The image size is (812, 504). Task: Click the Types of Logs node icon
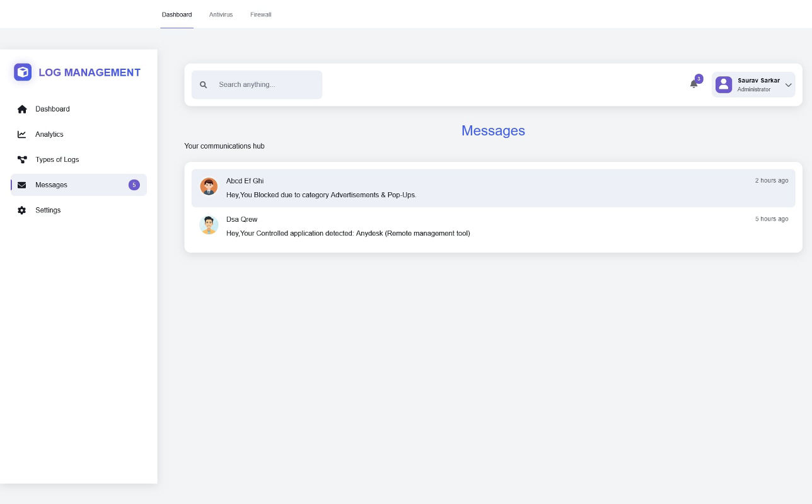[22, 159]
